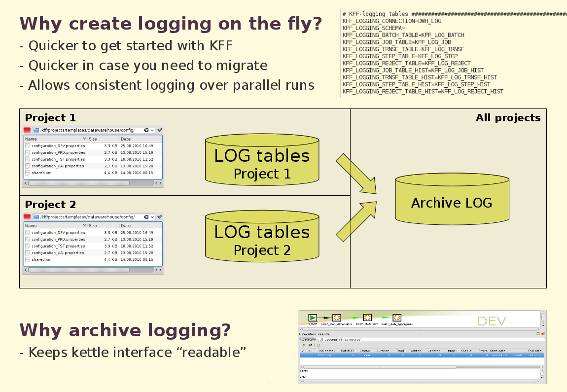Click the third history toolbar icon

point(319,345)
